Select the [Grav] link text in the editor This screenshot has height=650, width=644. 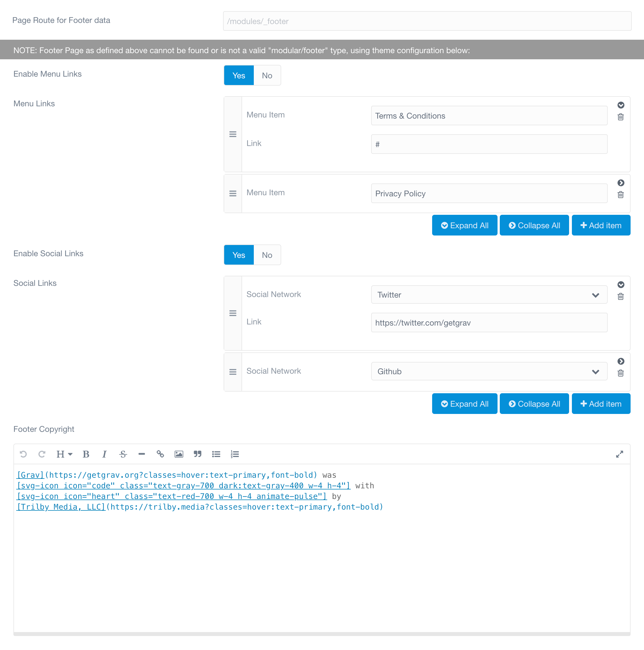point(30,475)
